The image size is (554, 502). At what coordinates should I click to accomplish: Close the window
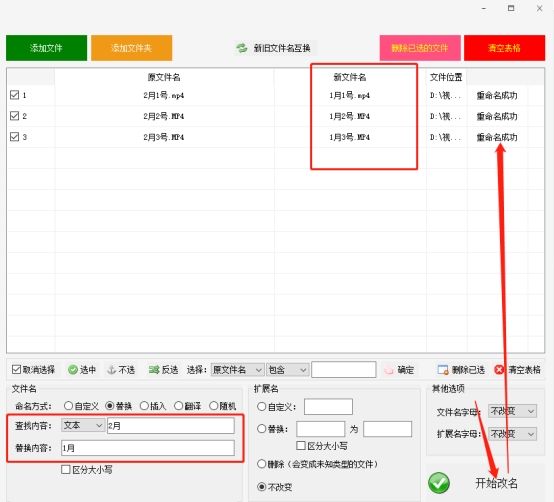pos(539,8)
